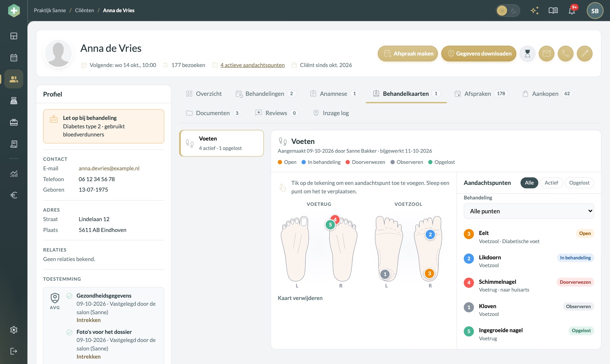Image resolution: width=610 pixels, height=364 pixels.
Task: Click the edit pencil icon button
Action: tap(585, 53)
